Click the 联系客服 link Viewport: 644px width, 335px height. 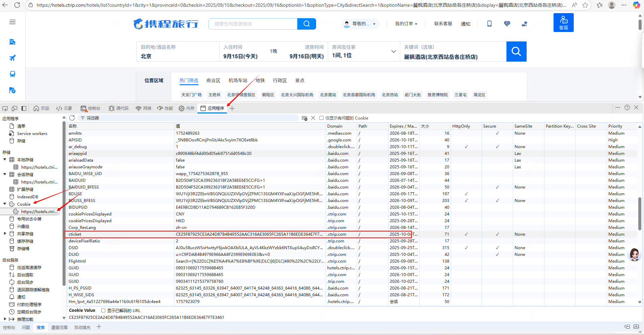443,24
